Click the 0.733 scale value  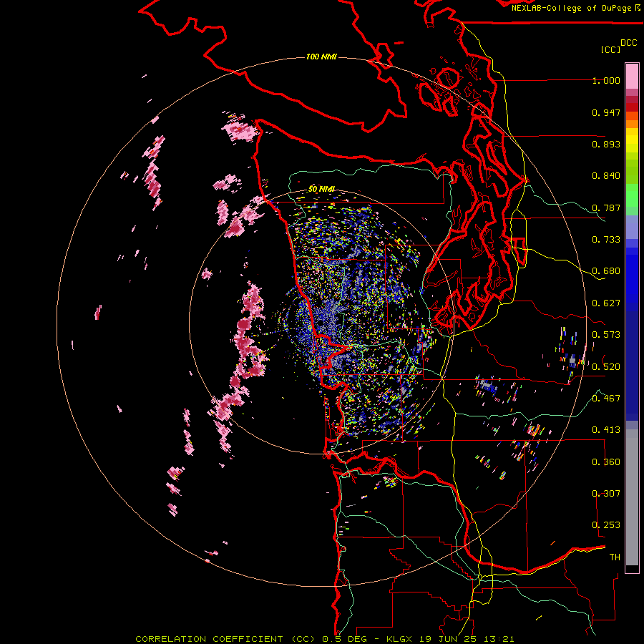[x=606, y=240]
